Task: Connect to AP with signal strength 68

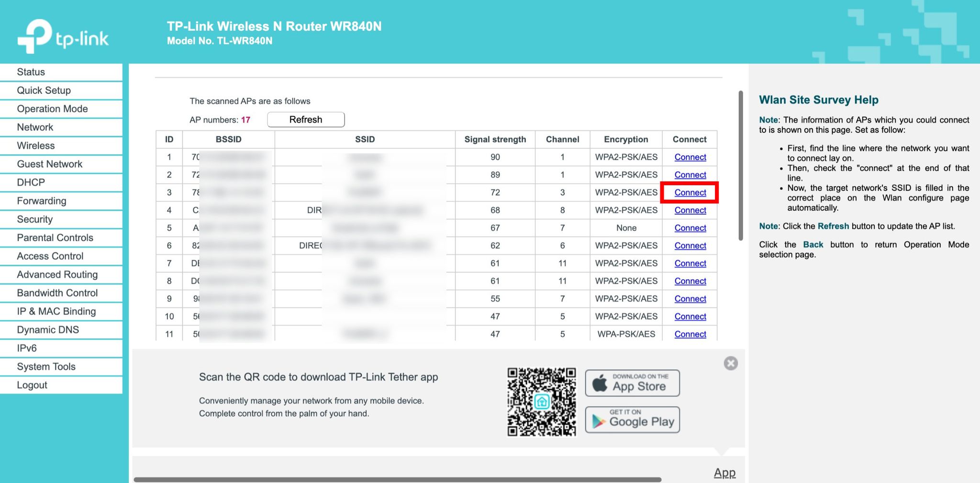Action: [690, 210]
